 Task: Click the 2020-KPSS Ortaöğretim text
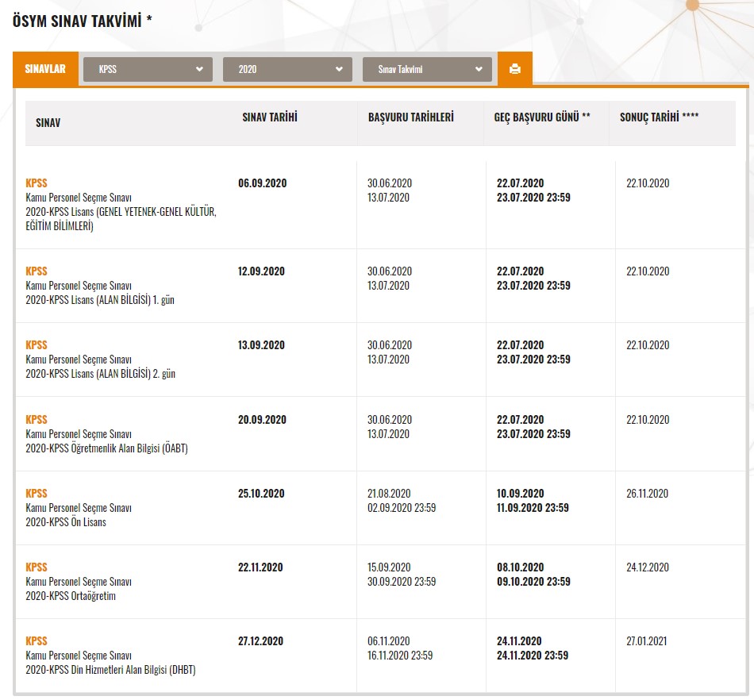[71, 596]
